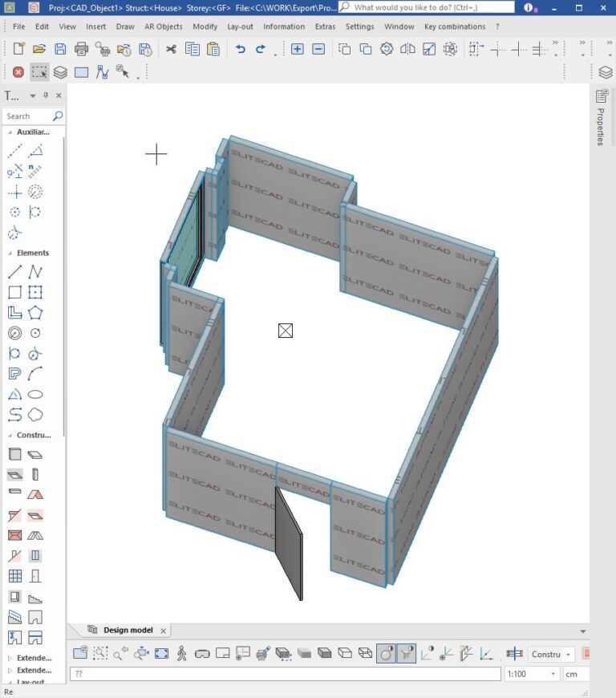Select the Wall tool under Construction

pyautogui.click(x=14, y=454)
